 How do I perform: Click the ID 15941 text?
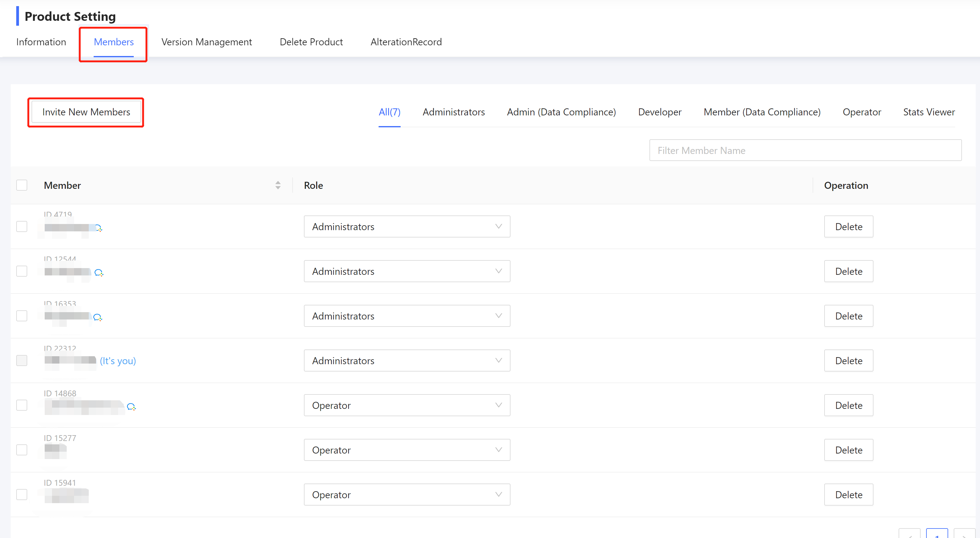point(60,482)
